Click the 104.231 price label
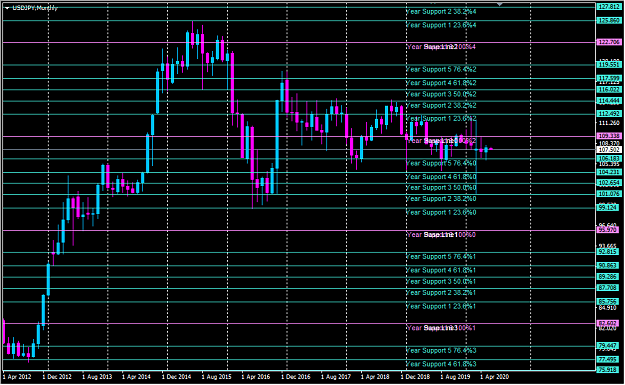This screenshot has width=625, height=385. coord(609,172)
